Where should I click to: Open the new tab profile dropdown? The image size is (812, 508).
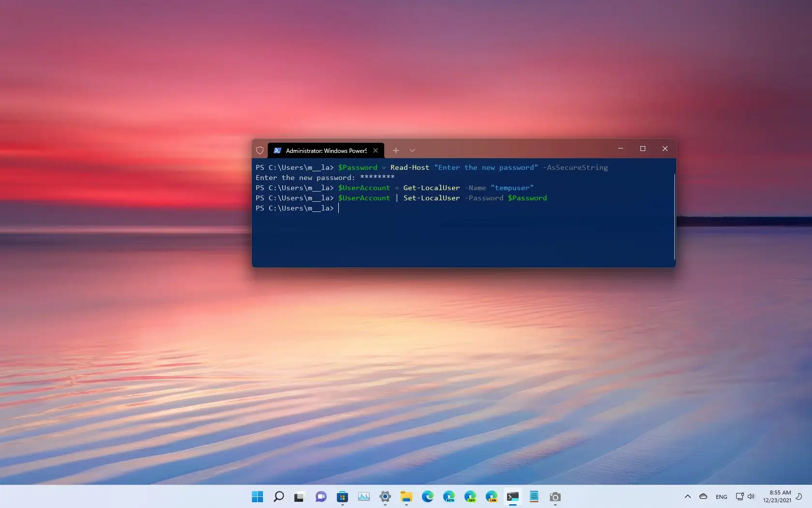[x=412, y=150]
